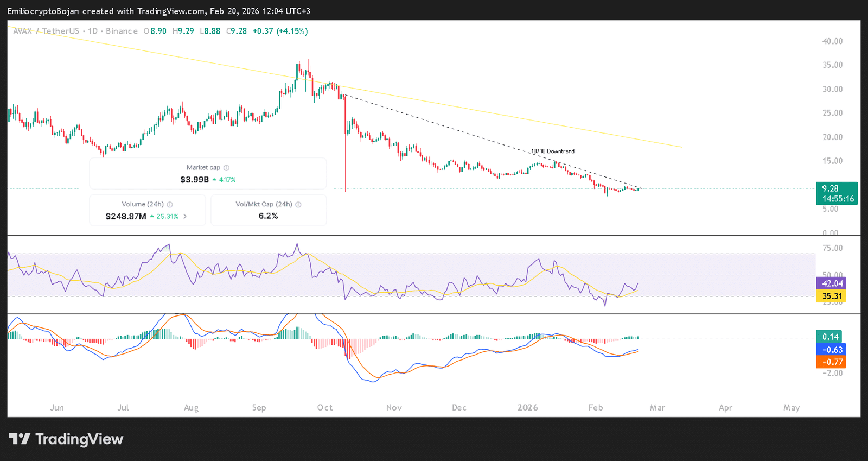
Task: Click the green MACD histogram 0.14 tag
Action: [x=830, y=337]
